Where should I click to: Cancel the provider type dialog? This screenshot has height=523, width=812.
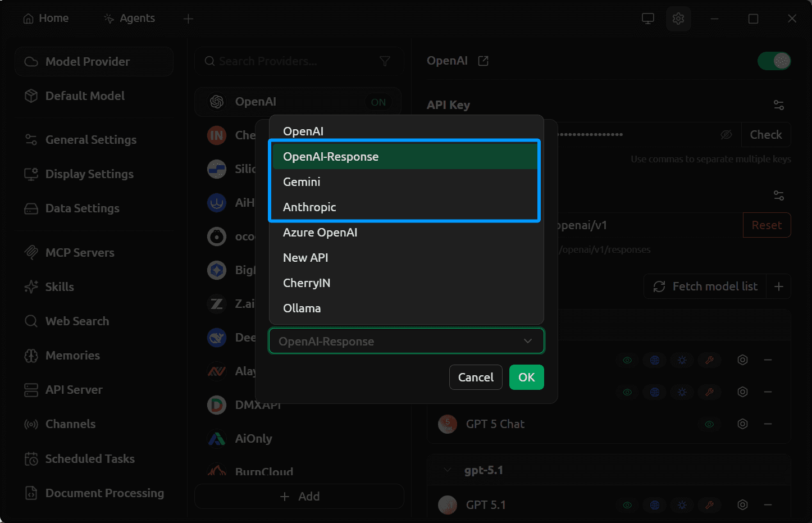click(x=476, y=378)
